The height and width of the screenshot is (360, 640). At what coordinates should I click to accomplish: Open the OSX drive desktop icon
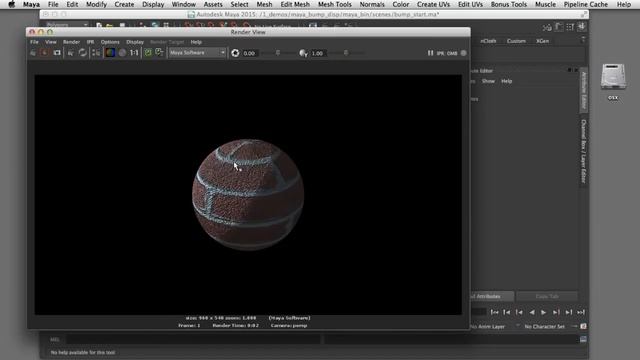(613, 82)
